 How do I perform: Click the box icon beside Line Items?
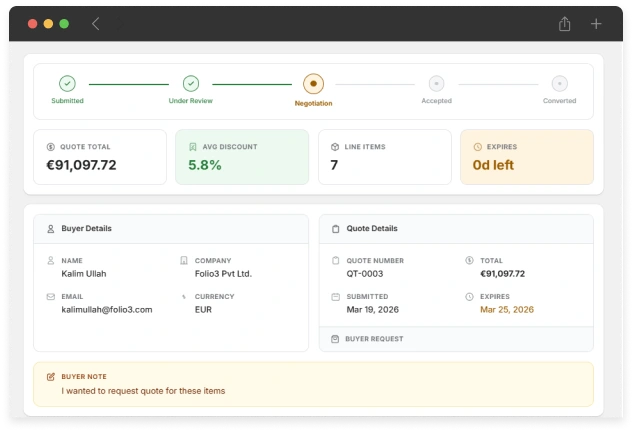coord(335,147)
